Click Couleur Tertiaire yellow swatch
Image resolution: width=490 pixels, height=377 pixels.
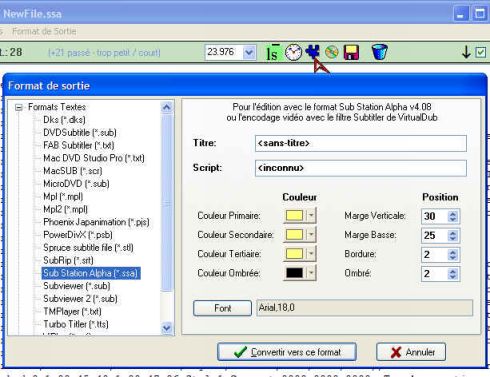pos(294,254)
